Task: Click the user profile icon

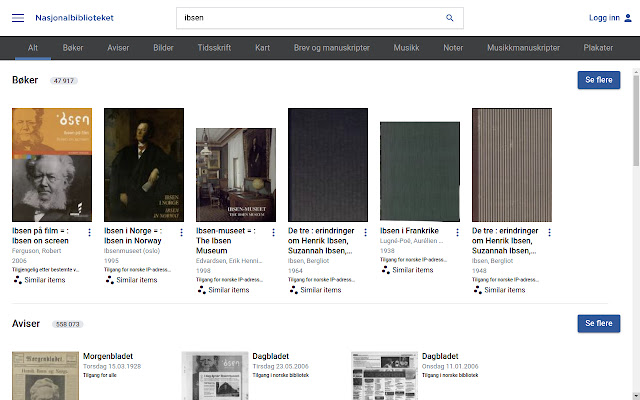Action: point(627,18)
